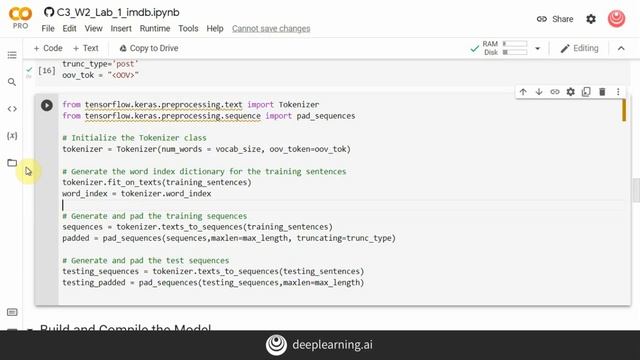
Task: Click the page vertical scrollbar thumb
Action: point(636,190)
